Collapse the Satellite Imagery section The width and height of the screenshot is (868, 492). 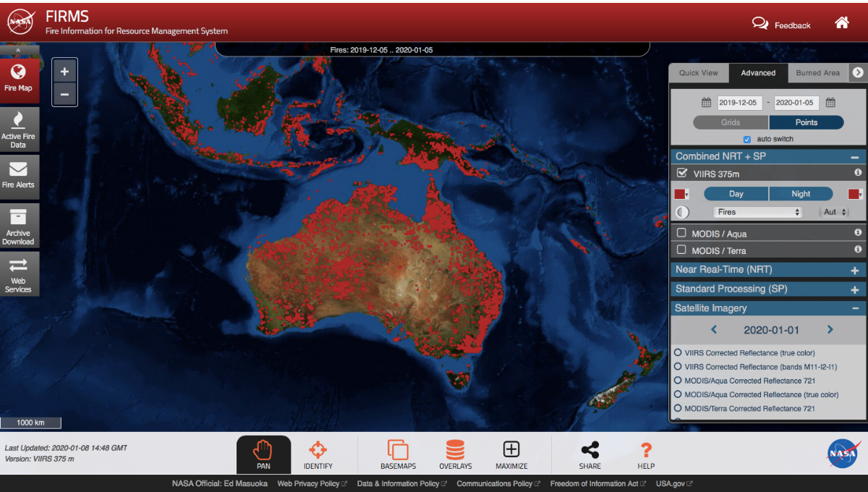point(854,309)
